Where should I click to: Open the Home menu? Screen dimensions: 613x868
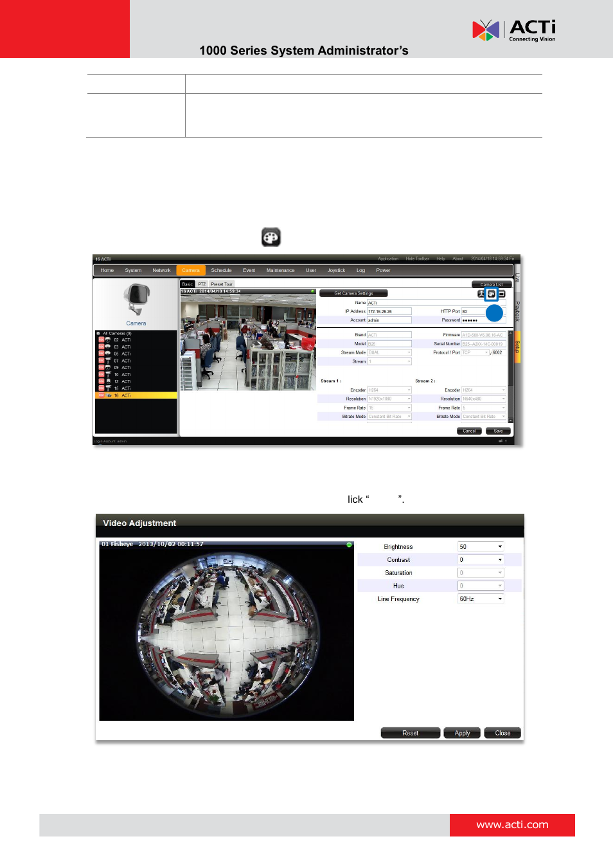pyautogui.click(x=107, y=271)
